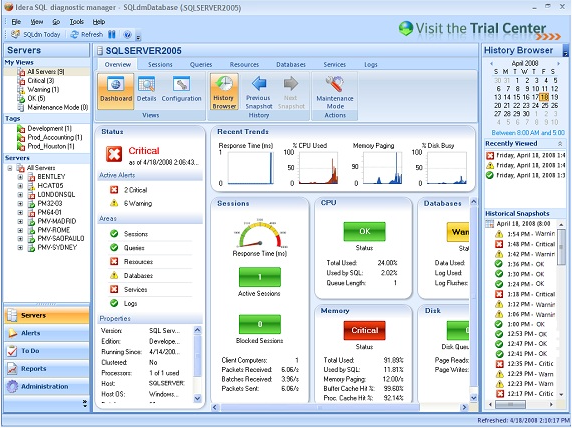The width and height of the screenshot is (572, 428).
Task: Open the Tools menu
Action: pos(77,22)
